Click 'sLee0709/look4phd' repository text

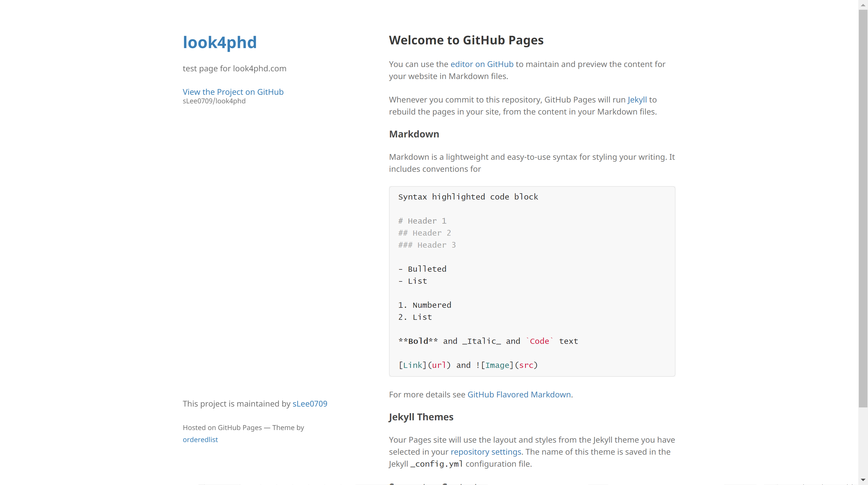coord(214,101)
